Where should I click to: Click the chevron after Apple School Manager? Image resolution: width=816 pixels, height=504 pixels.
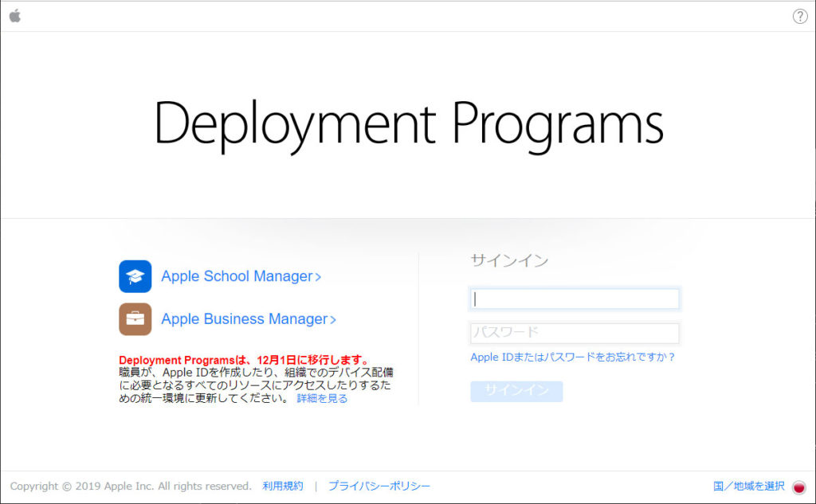(318, 277)
